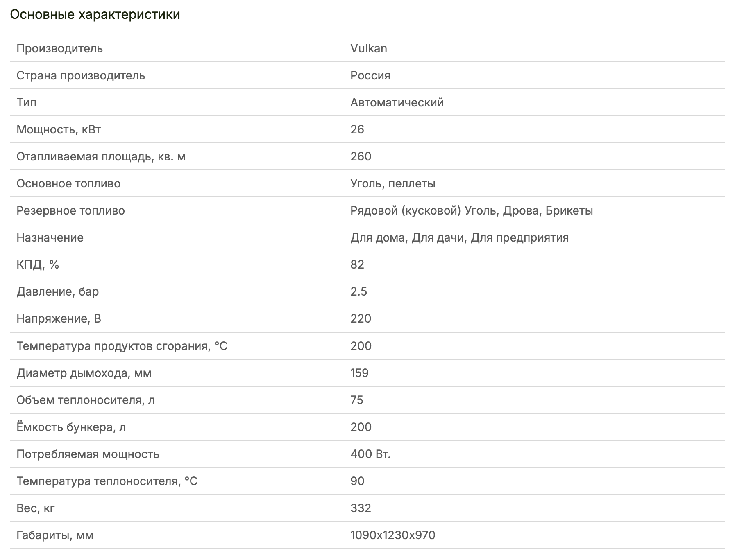This screenshot has height=560, width=735.
Task: Select the "Температура продуктов сгорания, °C" label
Action: (x=122, y=346)
